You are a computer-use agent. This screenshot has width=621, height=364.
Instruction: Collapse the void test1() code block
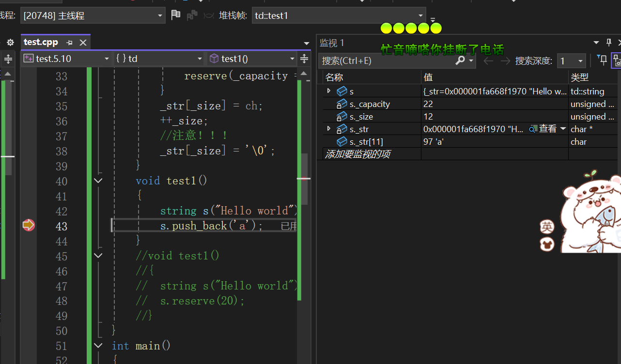click(x=98, y=181)
